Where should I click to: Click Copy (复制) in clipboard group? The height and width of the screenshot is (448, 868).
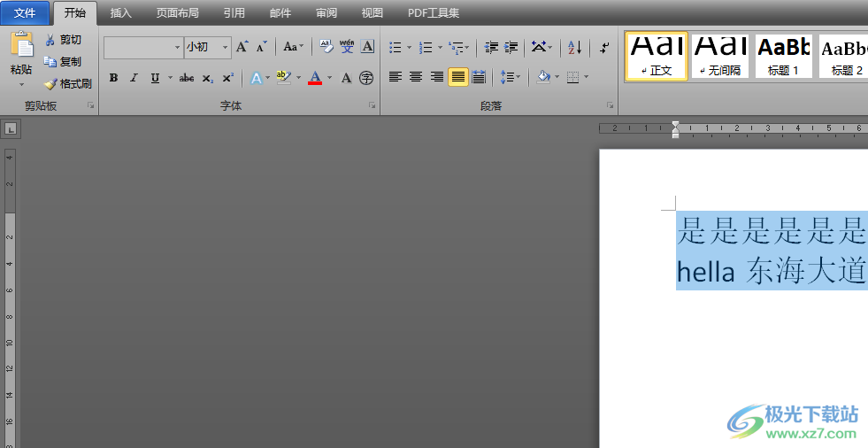coord(63,61)
